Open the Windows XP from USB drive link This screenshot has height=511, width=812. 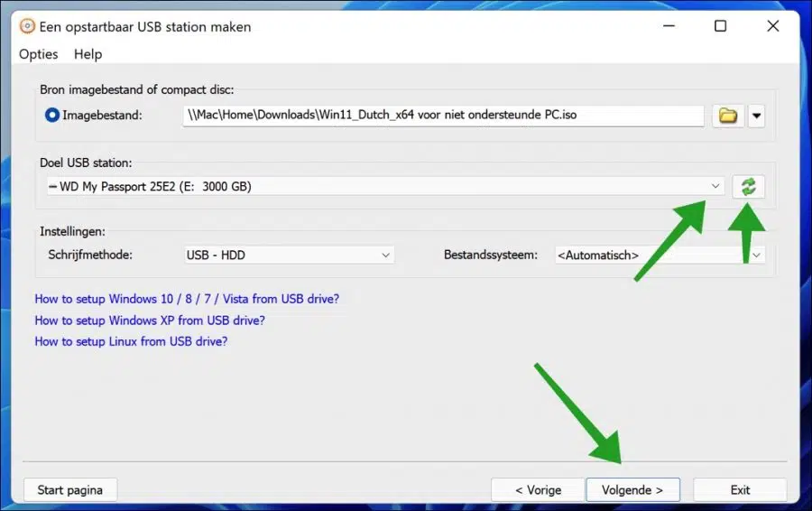150,321
